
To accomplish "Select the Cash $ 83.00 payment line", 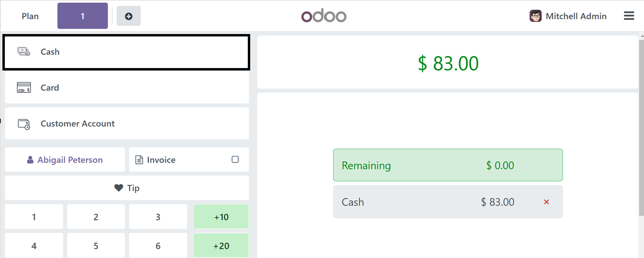I will coord(448,202).
